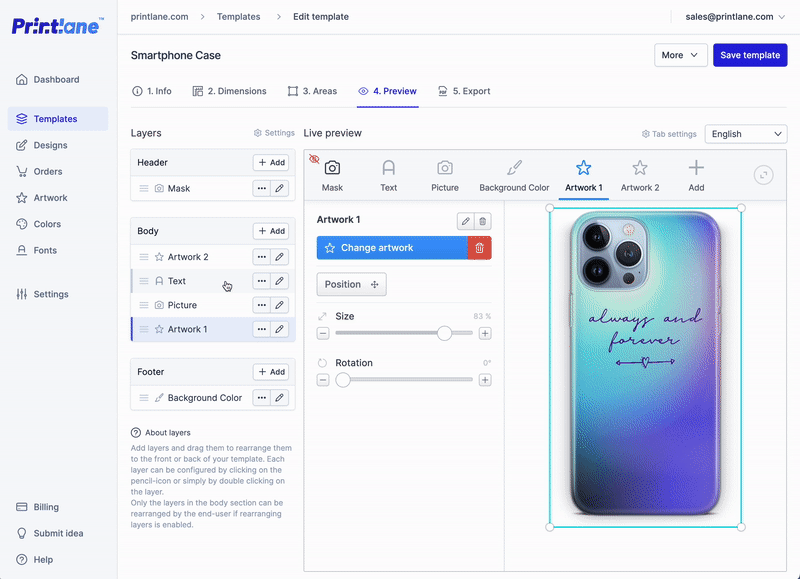The height and width of the screenshot is (579, 800).
Task: Switch to the 3. Areas tab
Action: pos(313,90)
